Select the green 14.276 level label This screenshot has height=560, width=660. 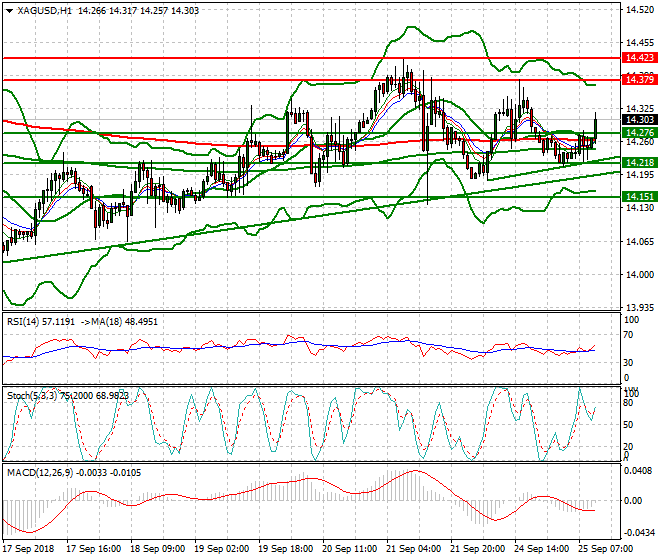(639, 133)
